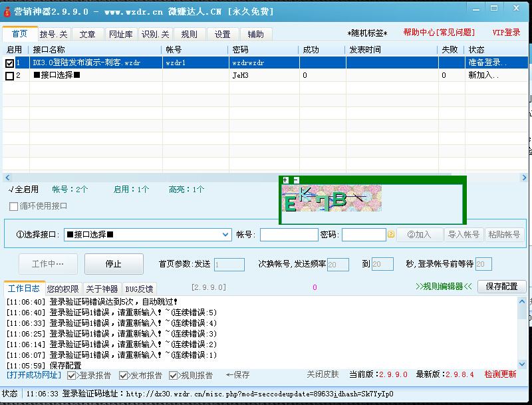
Task: Uncheck the enabled checkbox for row 1
Action: coord(9,63)
